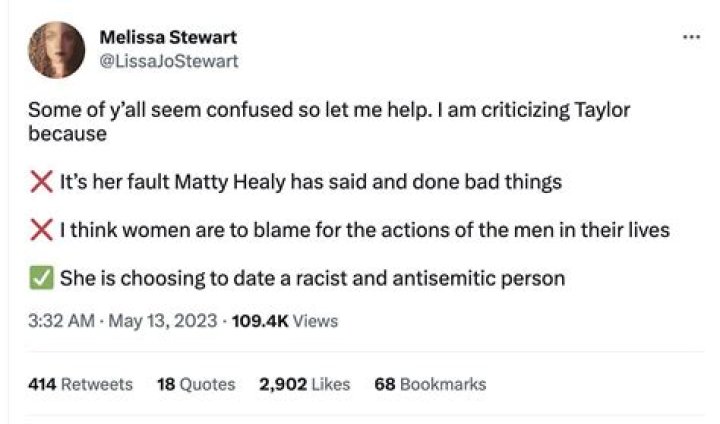Click the green check mark emoji
Viewport: 720px width, 424px height.
pyautogui.click(x=41, y=278)
